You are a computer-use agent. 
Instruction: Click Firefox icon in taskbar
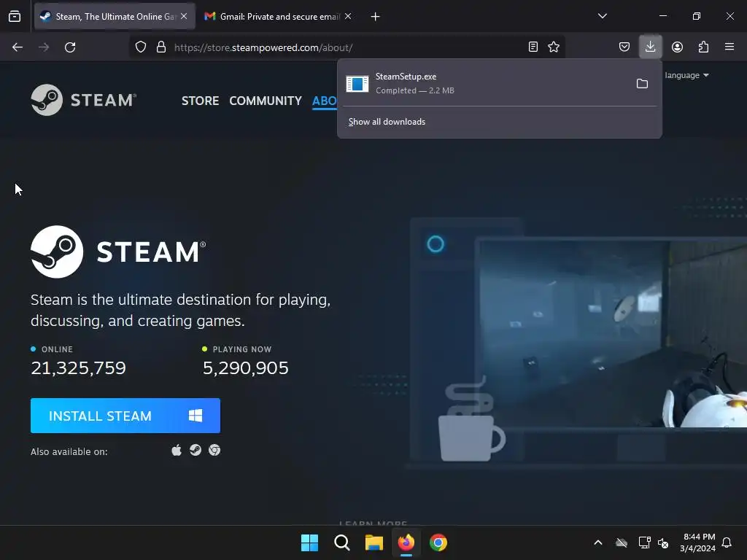(x=406, y=542)
